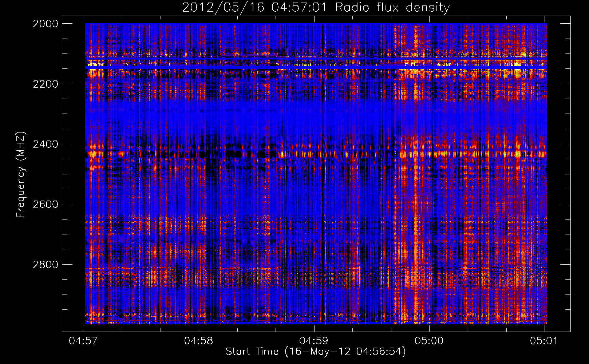The height and width of the screenshot is (364, 589).
Task: Click the 'Start Time (16-May-12 04:56:54)' axis title
Action: 316,352
